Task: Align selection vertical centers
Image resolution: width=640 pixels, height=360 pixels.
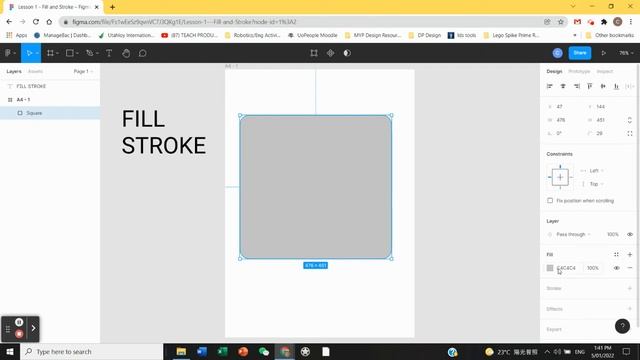Action: click(x=603, y=86)
